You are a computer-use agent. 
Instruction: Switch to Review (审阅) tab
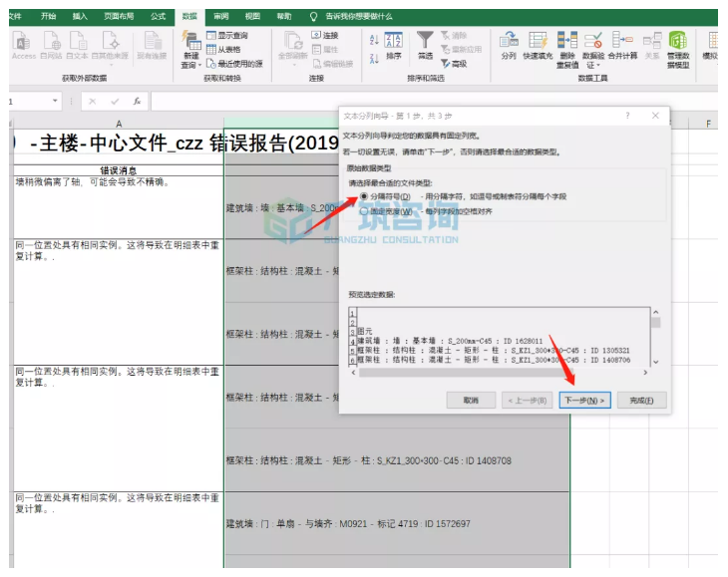(221, 16)
